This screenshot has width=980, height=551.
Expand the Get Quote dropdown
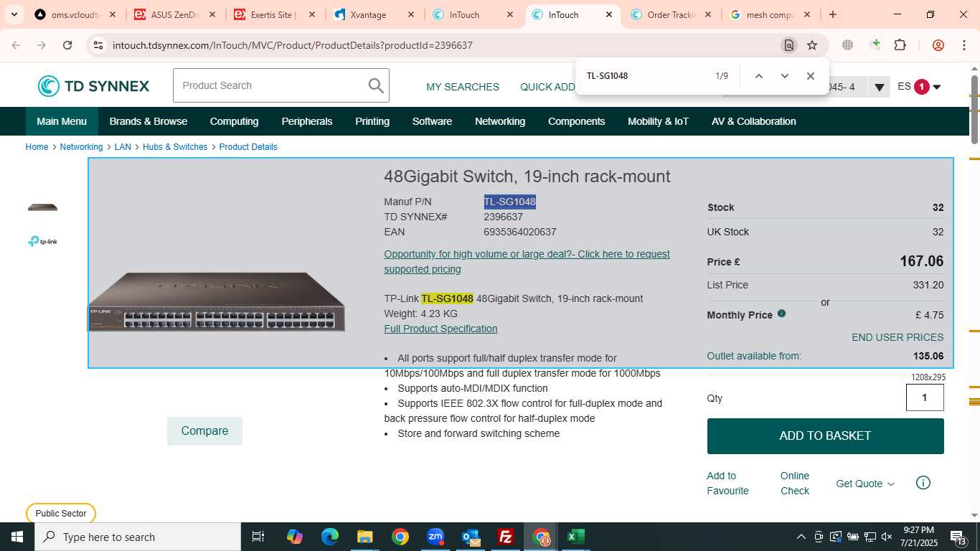pos(866,484)
